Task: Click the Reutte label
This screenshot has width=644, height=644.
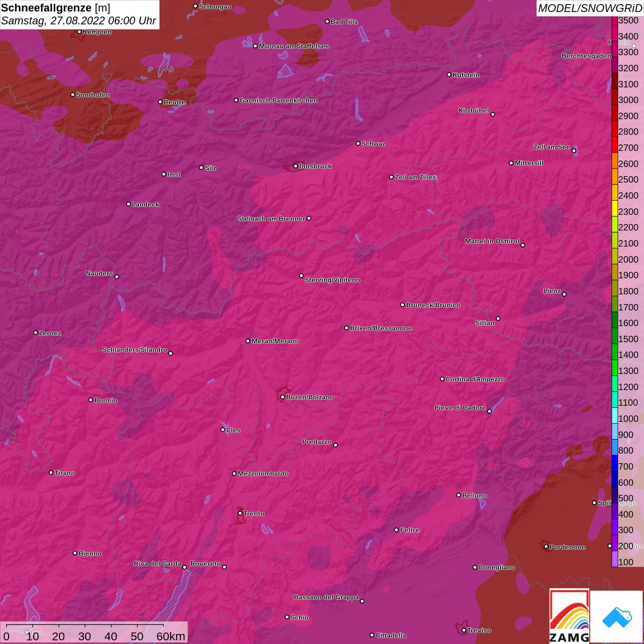Action: coord(175,102)
